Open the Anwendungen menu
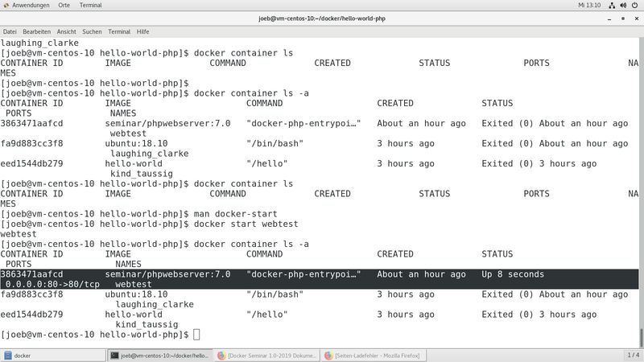This screenshot has width=644, height=362. [31, 5]
